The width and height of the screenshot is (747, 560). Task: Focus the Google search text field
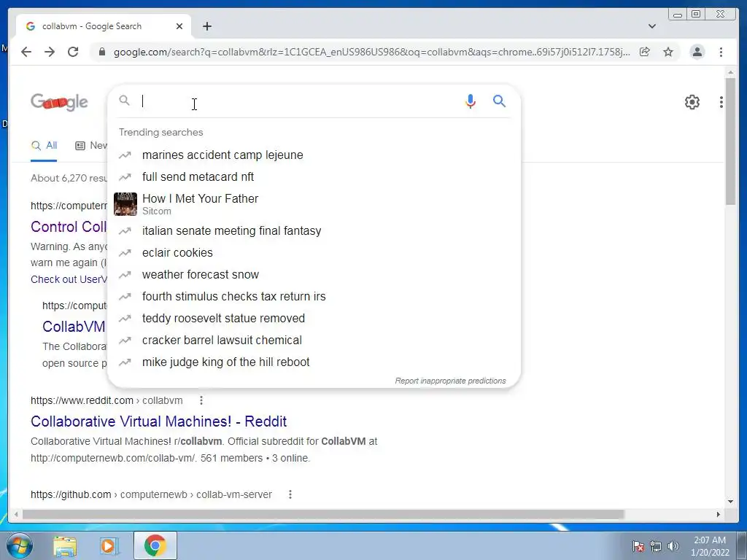300,101
